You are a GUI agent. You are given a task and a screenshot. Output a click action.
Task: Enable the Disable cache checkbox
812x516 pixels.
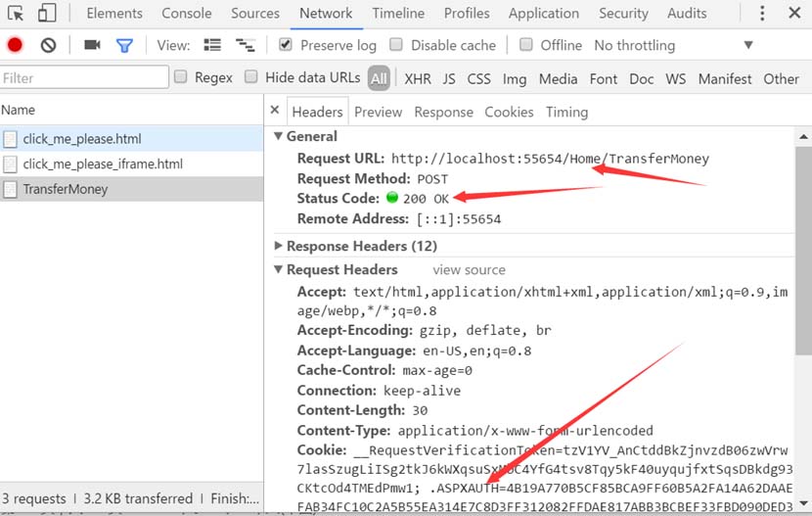(396, 45)
